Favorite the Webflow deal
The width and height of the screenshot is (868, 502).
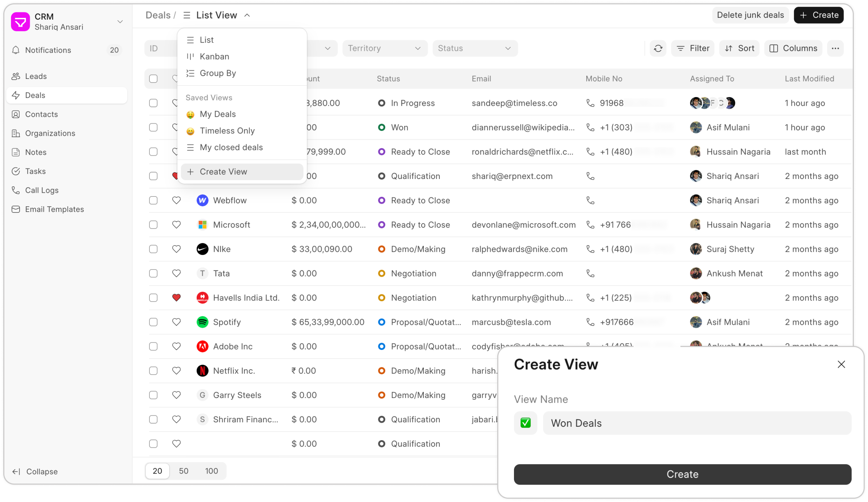pyautogui.click(x=177, y=200)
